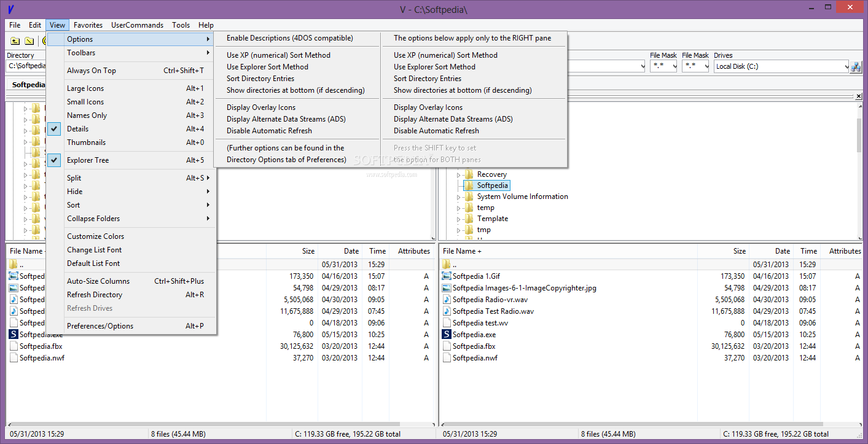Click the Softpedia test.wv blank file icon

(447, 323)
